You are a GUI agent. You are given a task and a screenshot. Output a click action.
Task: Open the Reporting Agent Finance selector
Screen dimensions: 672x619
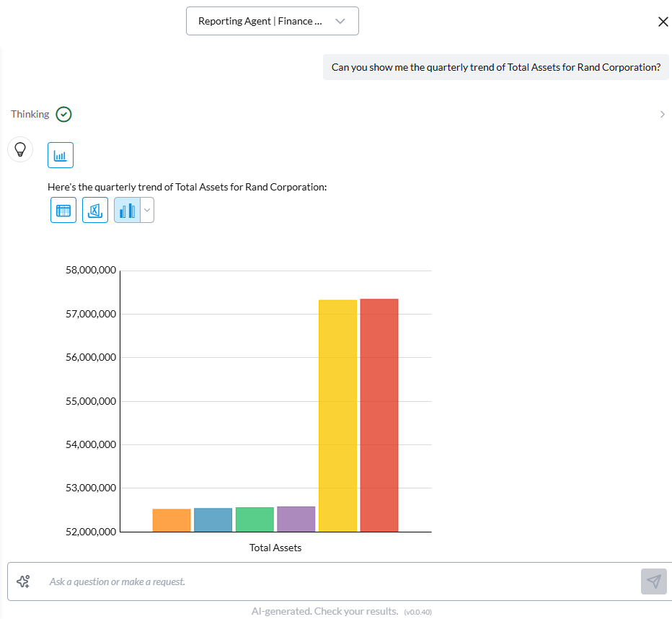(272, 21)
